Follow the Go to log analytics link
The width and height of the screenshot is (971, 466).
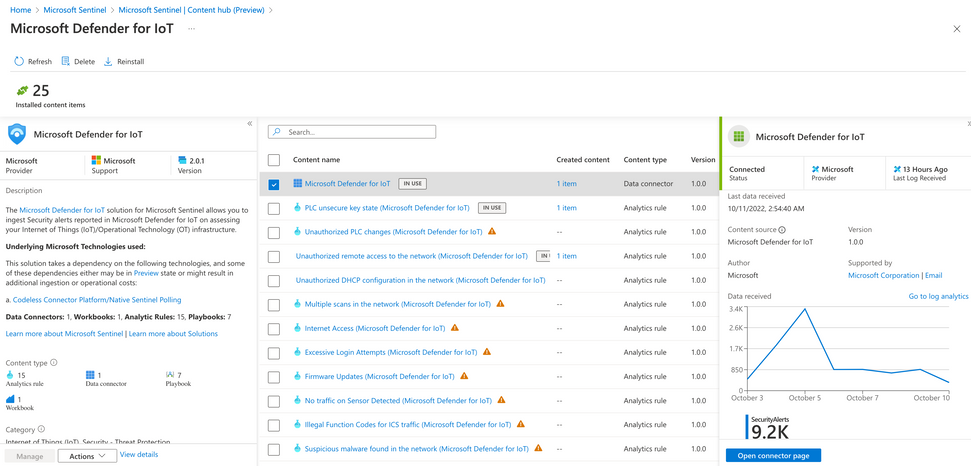click(x=938, y=296)
